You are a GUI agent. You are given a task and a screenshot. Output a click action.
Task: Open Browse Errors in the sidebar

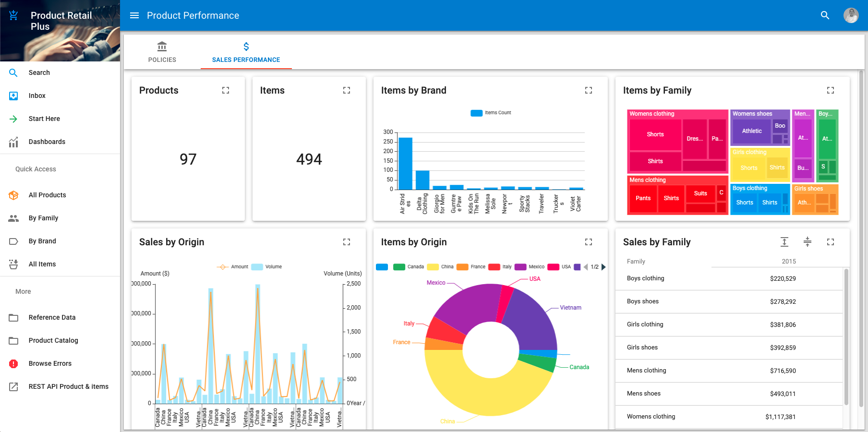coord(50,363)
